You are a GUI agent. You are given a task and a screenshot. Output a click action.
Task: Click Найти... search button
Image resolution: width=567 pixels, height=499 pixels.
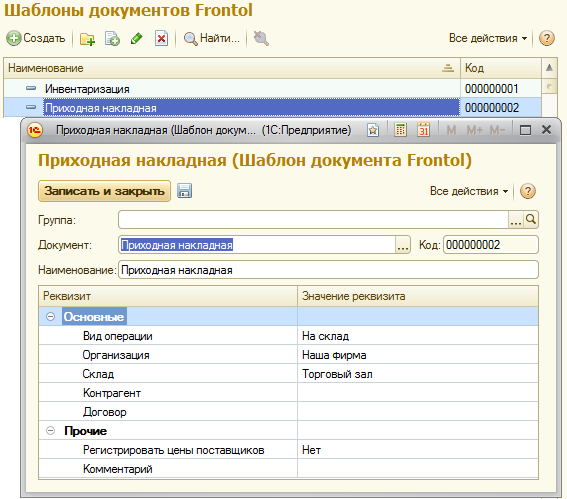tap(212, 38)
